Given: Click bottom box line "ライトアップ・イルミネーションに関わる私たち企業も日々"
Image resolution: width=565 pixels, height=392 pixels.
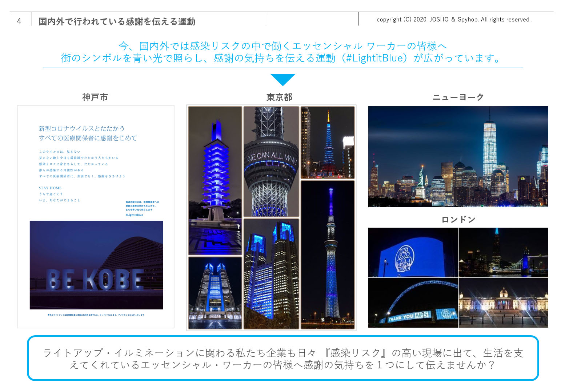Looking at the screenshot, I should [x=179, y=353].
